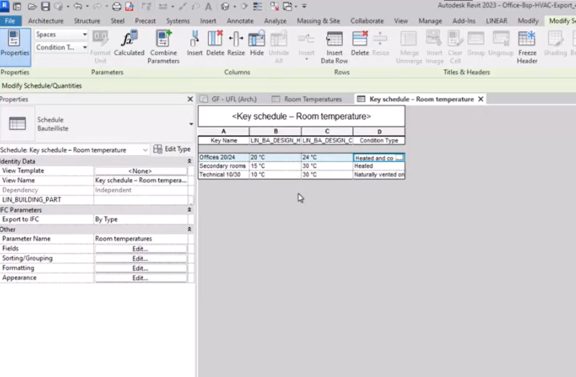This screenshot has width=576, height=377.
Task: Select the 'Naturally vented on' condition cell
Action: [x=379, y=175]
